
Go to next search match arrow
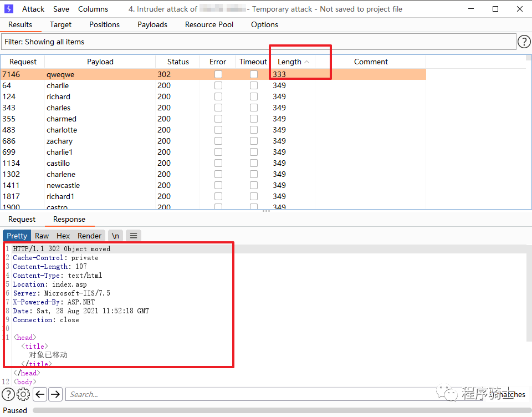tap(55, 394)
